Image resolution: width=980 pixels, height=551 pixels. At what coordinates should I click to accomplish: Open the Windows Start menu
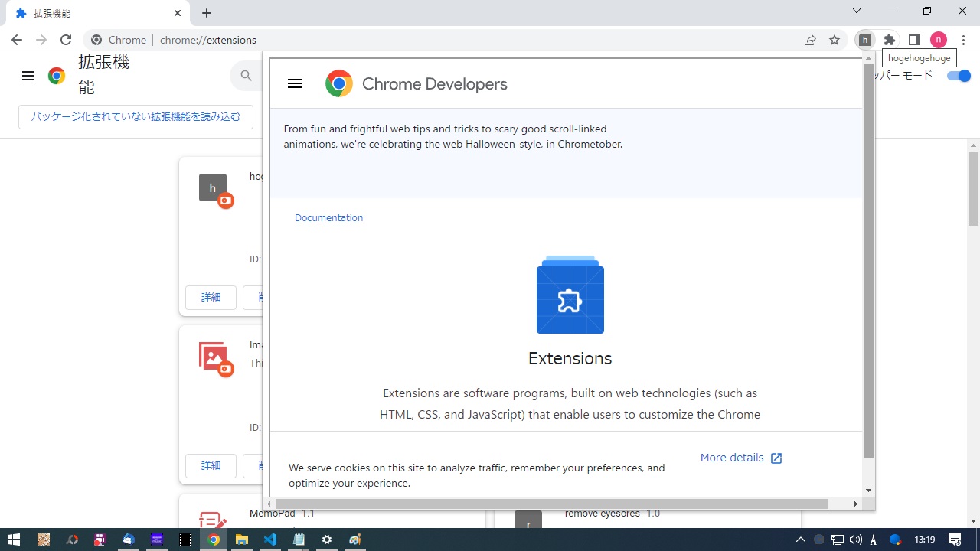(14, 540)
